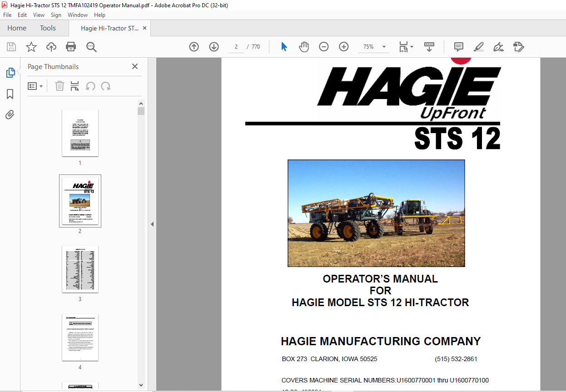Viewport: 566px width, 392px height.
Task: Click the sprayer photo in document
Action: [x=376, y=213]
